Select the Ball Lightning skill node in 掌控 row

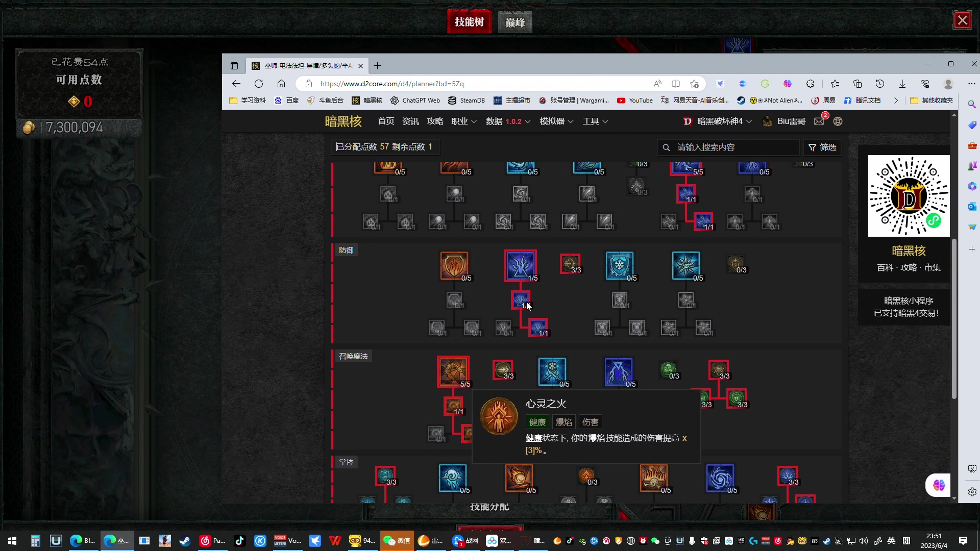[720, 478]
